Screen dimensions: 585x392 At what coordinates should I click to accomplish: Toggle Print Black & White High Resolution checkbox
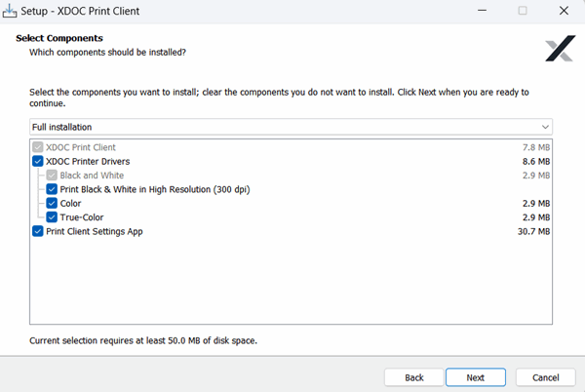click(x=52, y=189)
